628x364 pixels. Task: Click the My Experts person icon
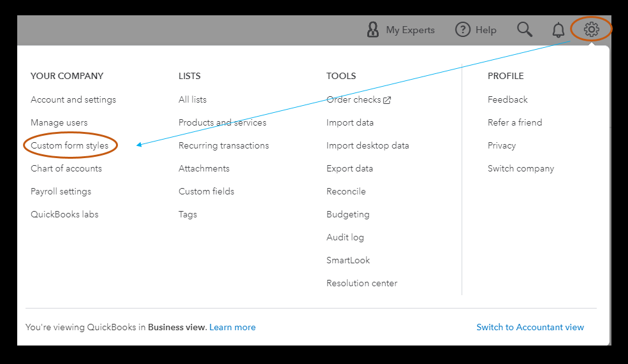[x=372, y=29]
